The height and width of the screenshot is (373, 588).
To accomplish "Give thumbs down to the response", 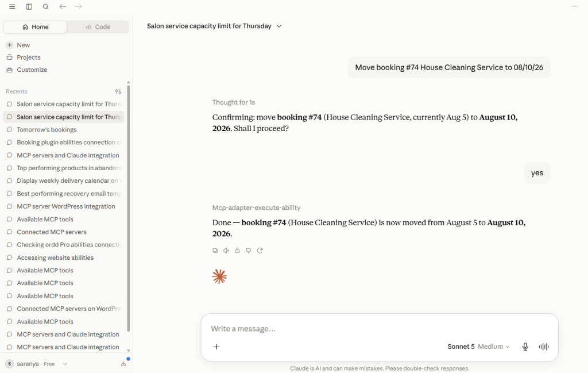I will click(x=249, y=250).
